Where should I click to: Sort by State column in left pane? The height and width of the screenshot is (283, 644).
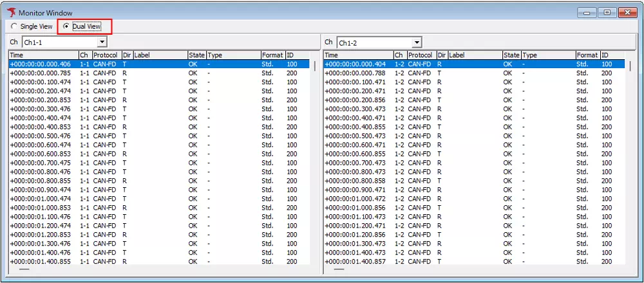[196, 55]
